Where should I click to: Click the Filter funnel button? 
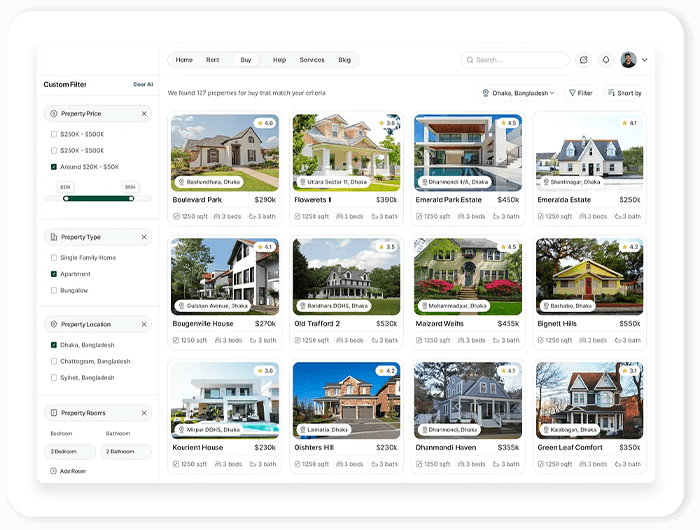(581, 93)
